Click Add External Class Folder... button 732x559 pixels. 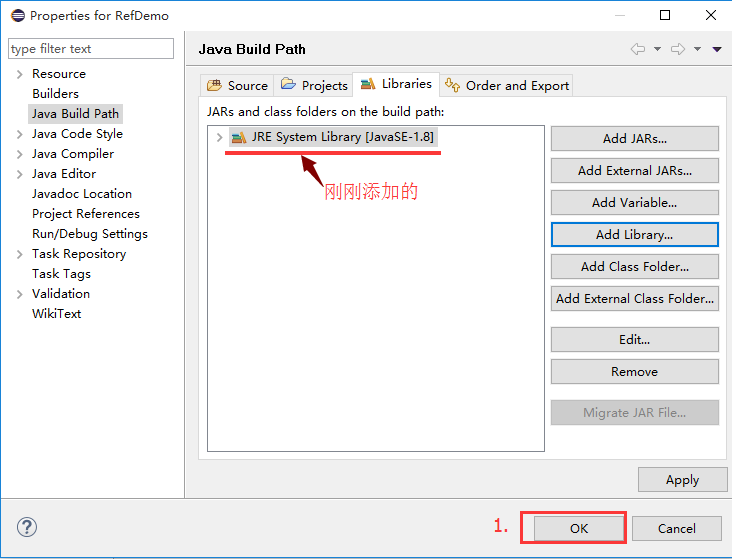(x=634, y=298)
